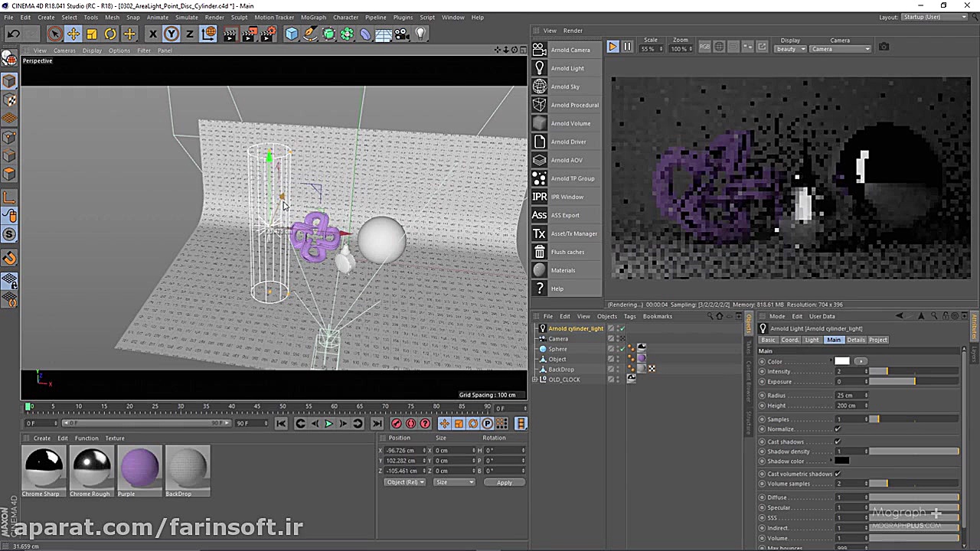Open the MoGraph menu
The height and width of the screenshot is (551, 980).
tap(313, 17)
